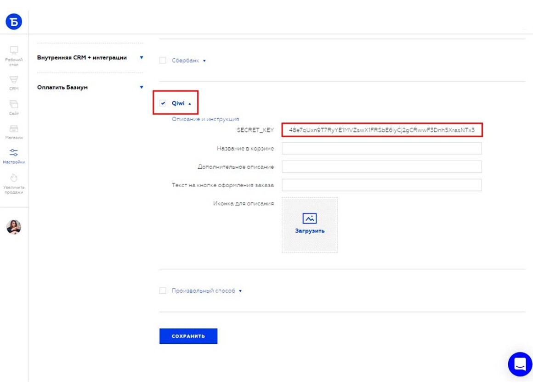
Task: Click the image upload icon
Action: 309,218
